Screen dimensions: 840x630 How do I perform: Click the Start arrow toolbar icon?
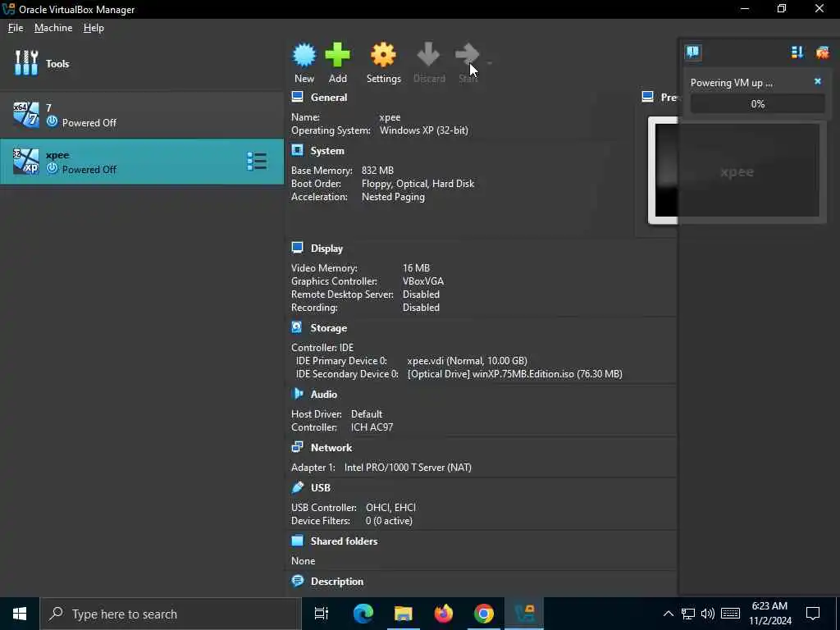[467, 55]
